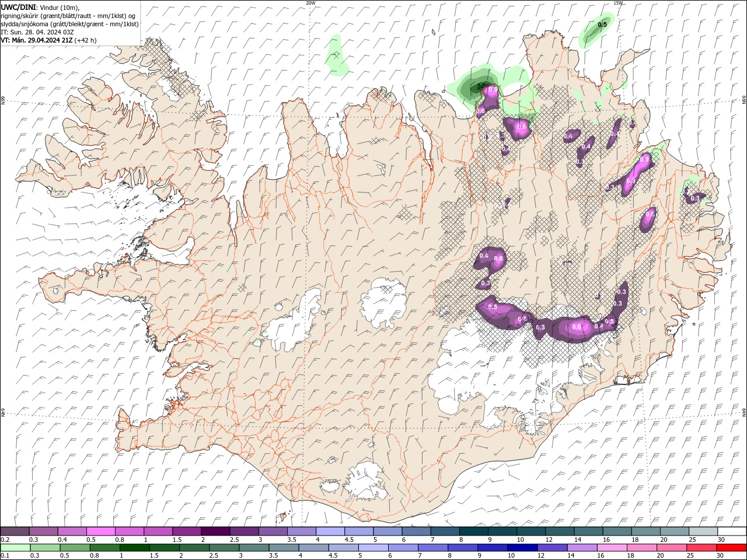747x560 pixels.
Task: Click the VT: Mán. 29.04.2024 21Z line
Action: point(48,40)
